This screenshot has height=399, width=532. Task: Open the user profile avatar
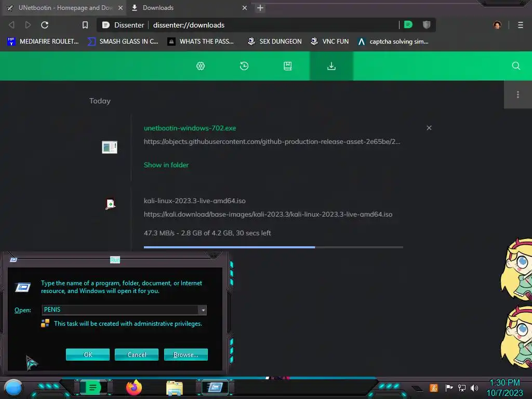tap(497, 25)
